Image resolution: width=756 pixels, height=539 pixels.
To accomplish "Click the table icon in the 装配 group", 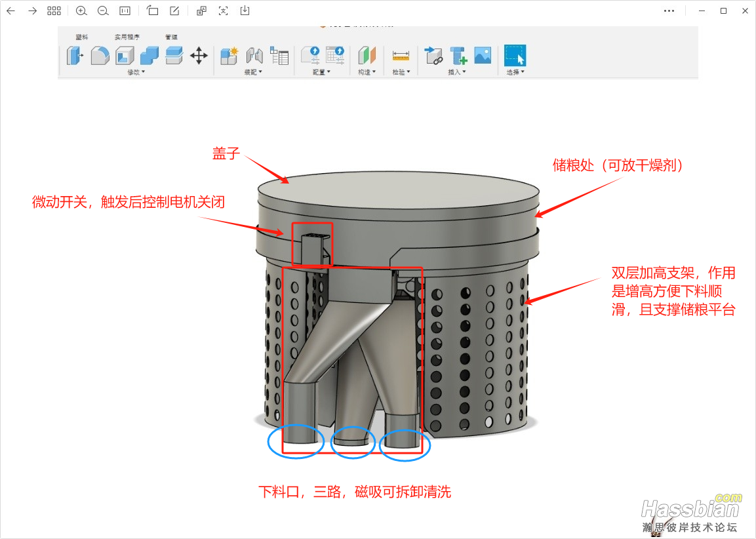I will tap(279, 56).
